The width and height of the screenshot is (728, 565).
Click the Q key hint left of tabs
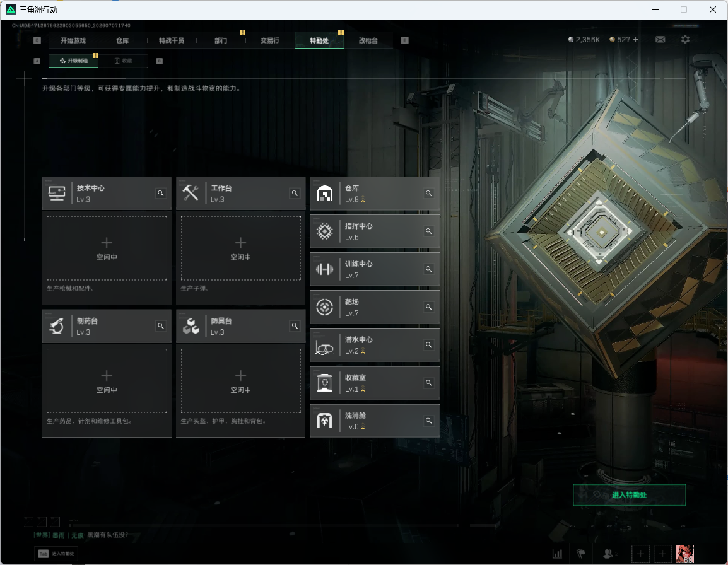(x=37, y=40)
